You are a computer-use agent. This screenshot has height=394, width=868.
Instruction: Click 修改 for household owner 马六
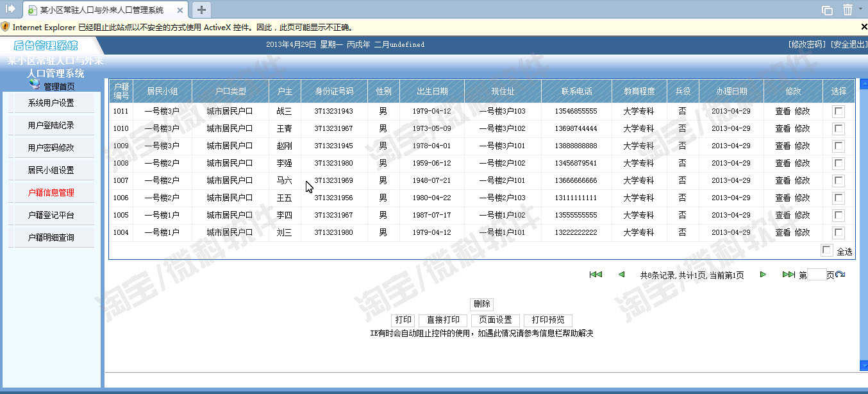pyautogui.click(x=803, y=180)
